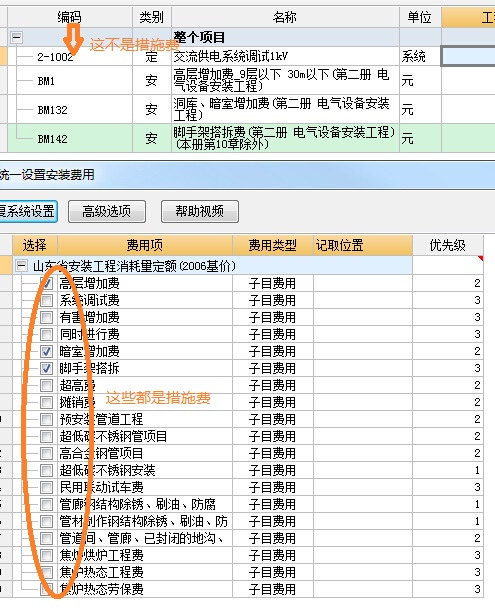Enable the 有害增加费 checkbox
The width and height of the screenshot is (495, 614).
click(47, 317)
